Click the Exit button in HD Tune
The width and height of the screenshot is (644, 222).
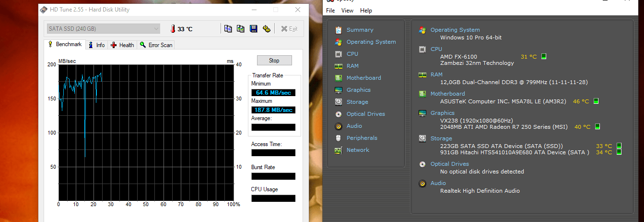point(289,29)
